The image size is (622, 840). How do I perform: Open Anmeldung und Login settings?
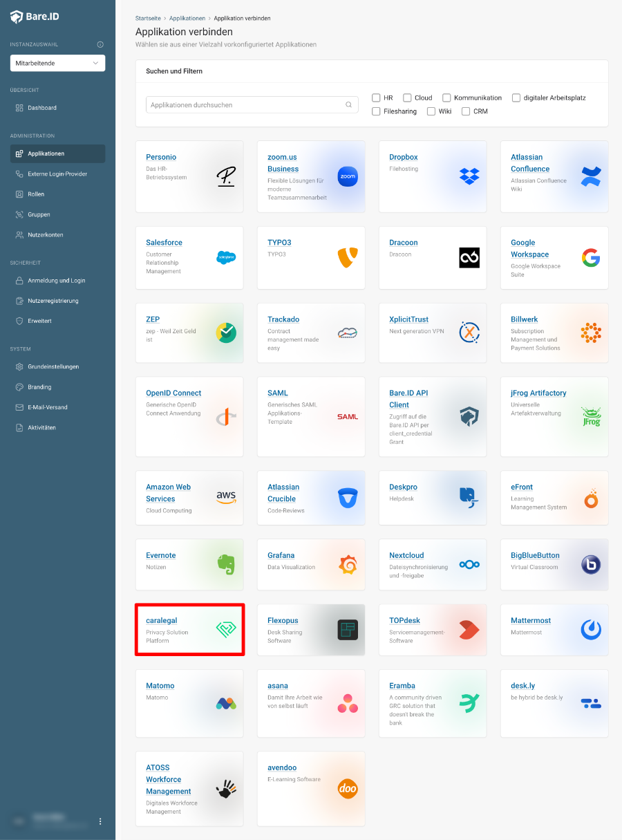pyautogui.click(x=57, y=281)
